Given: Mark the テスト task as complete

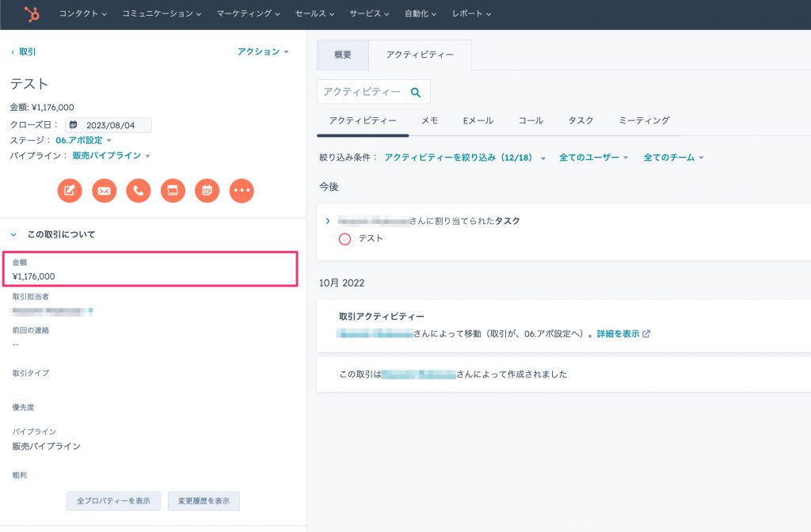Looking at the screenshot, I should click(345, 239).
